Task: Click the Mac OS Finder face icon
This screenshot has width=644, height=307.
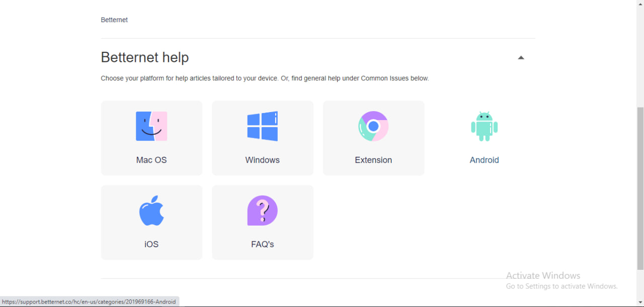Action: [151, 126]
